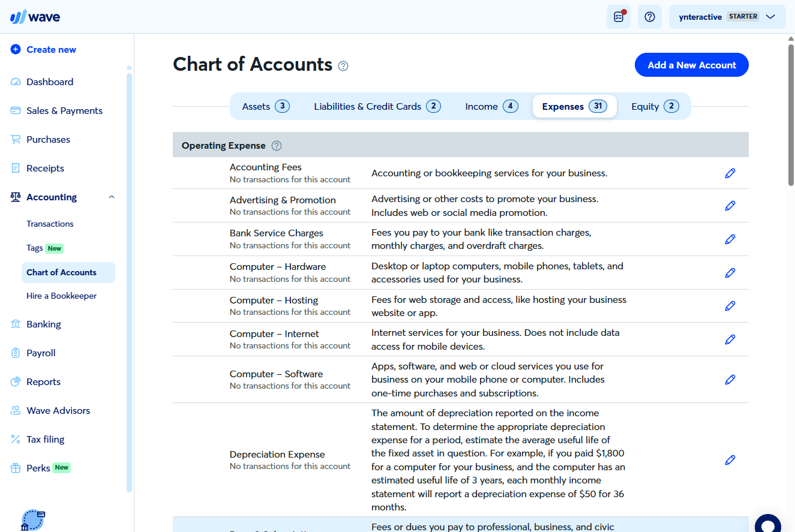Edit the Depreciation Expense account
The image size is (795, 532).
coord(730,460)
